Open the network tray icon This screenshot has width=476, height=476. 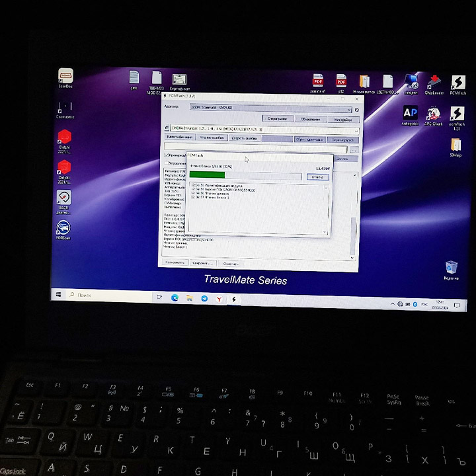pyautogui.click(x=400, y=304)
